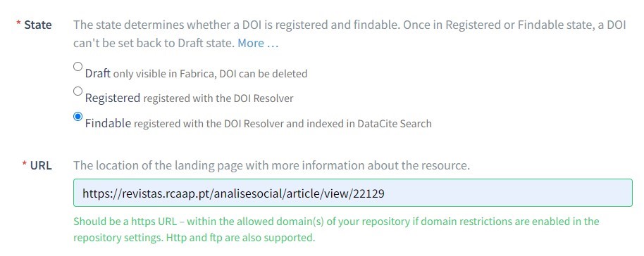Open the More … link
The width and height of the screenshot is (644, 256).
[x=258, y=43]
